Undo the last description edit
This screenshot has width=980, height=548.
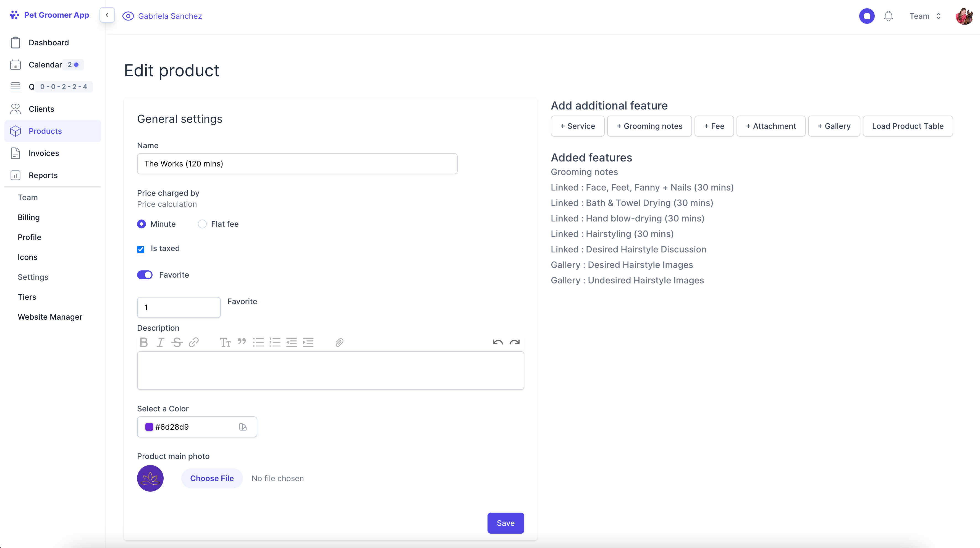point(498,342)
